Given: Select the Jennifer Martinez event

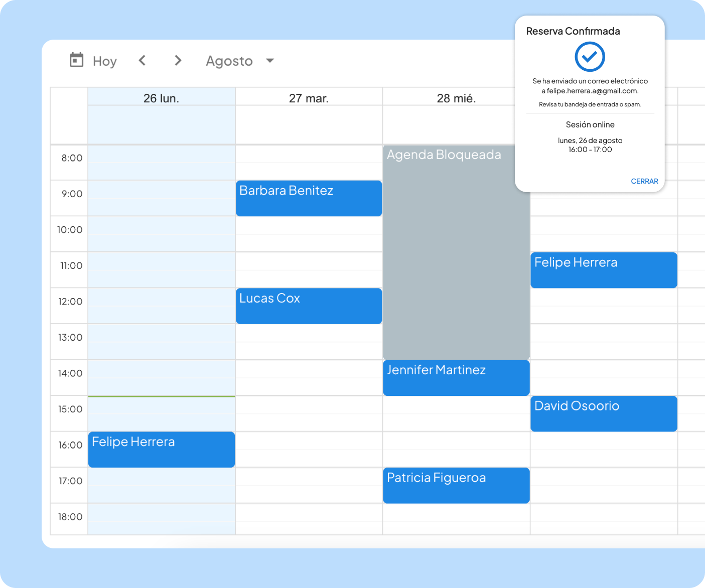Looking at the screenshot, I should [456, 378].
